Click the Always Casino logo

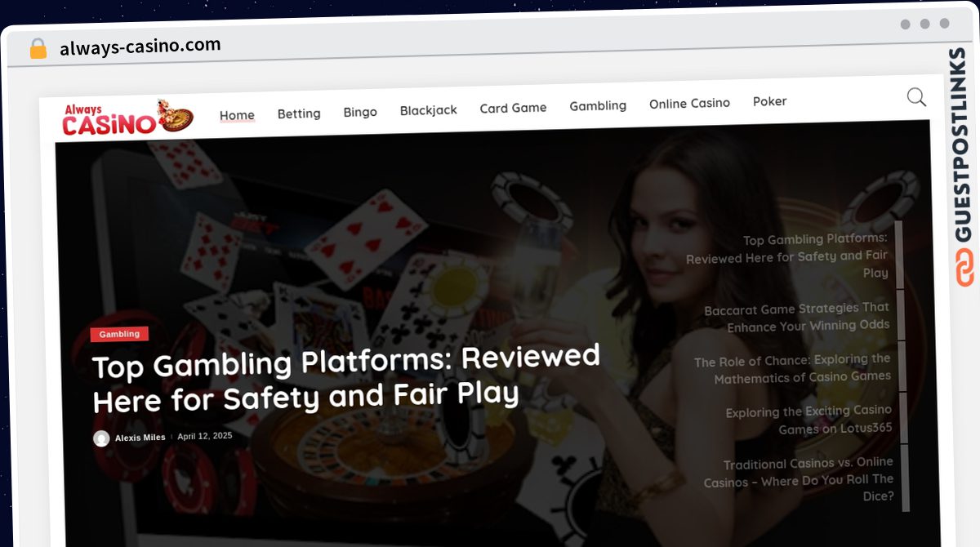click(128, 117)
